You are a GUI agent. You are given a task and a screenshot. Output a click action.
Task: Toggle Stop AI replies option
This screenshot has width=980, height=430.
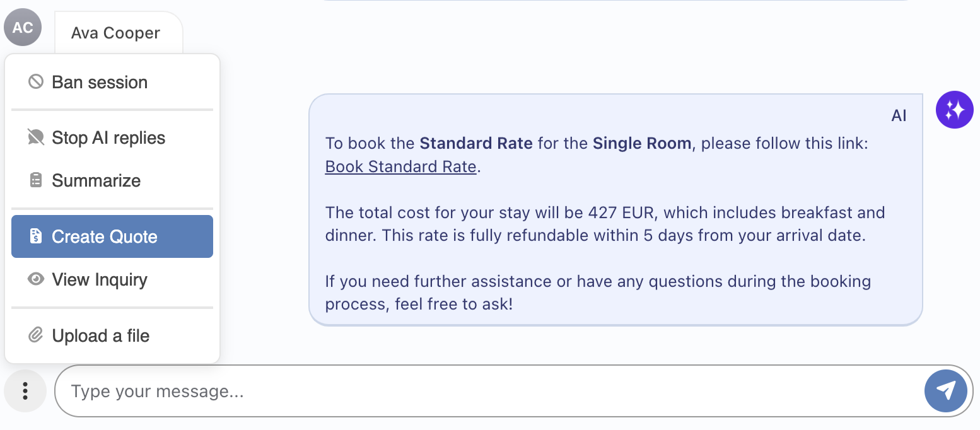pos(108,138)
